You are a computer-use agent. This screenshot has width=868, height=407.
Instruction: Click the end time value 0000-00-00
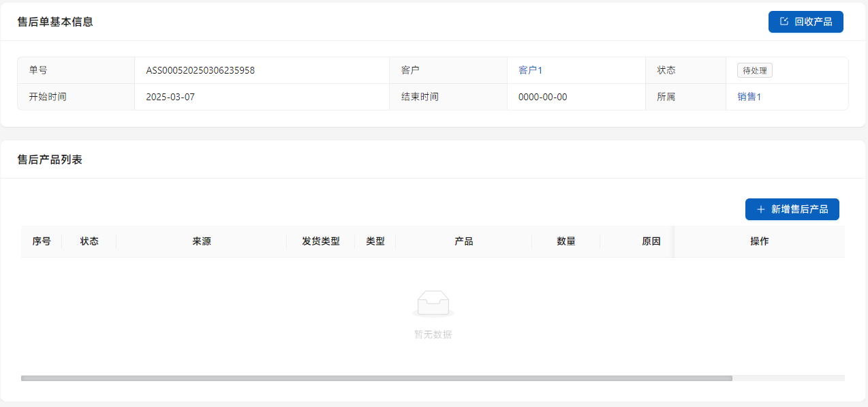(542, 97)
